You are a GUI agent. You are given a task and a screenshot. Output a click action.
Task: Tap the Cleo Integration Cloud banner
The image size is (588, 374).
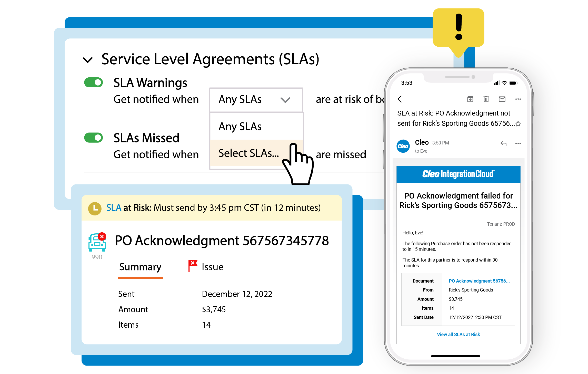458,174
